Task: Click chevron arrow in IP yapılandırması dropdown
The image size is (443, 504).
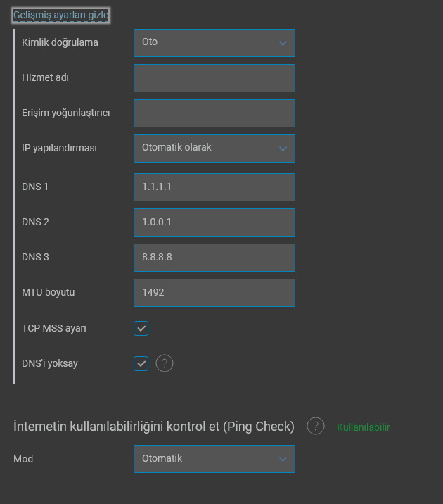Action: [283, 149]
